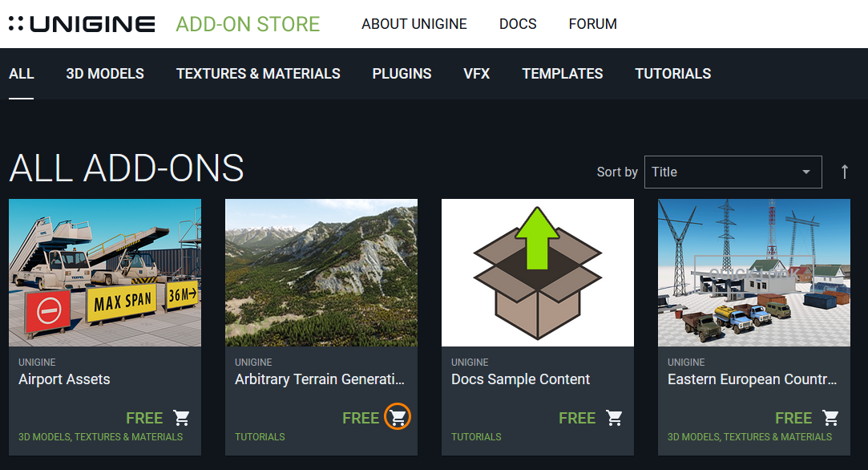Open Arbitrary Terrain Generation title
This screenshot has height=470, width=868.
point(320,379)
